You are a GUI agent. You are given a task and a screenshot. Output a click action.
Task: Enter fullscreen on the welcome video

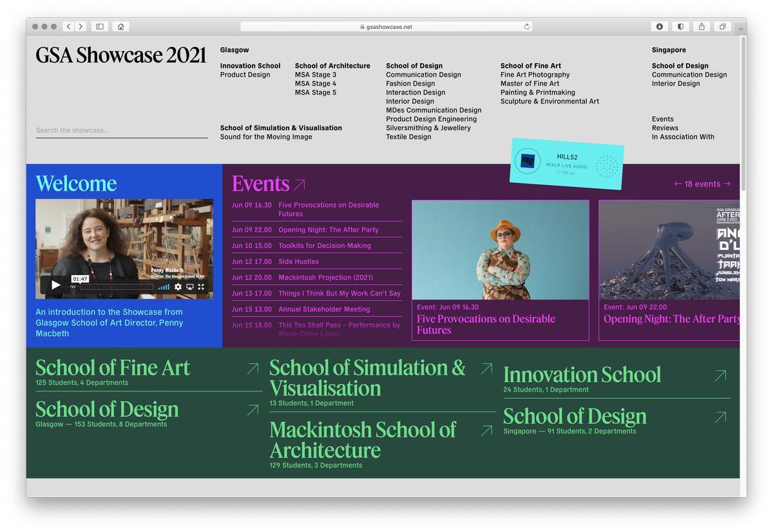pyautogui.click(x=201, y=287)
